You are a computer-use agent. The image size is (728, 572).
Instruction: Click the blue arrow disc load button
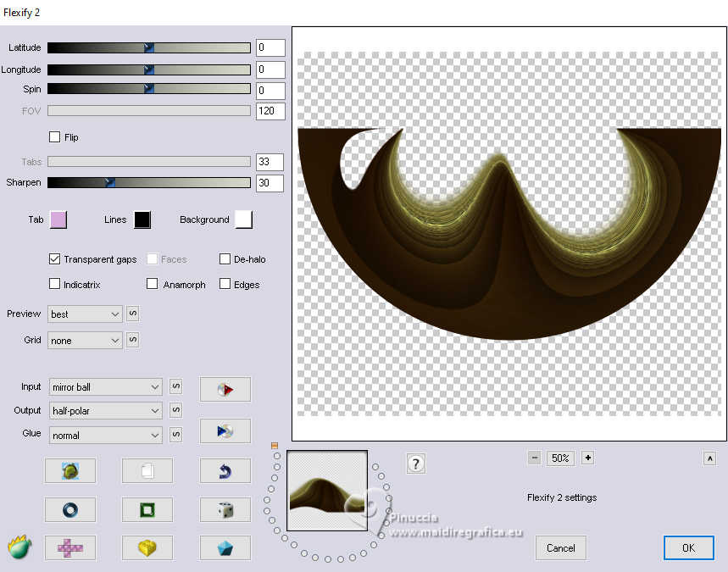click(x=225, y=430)
